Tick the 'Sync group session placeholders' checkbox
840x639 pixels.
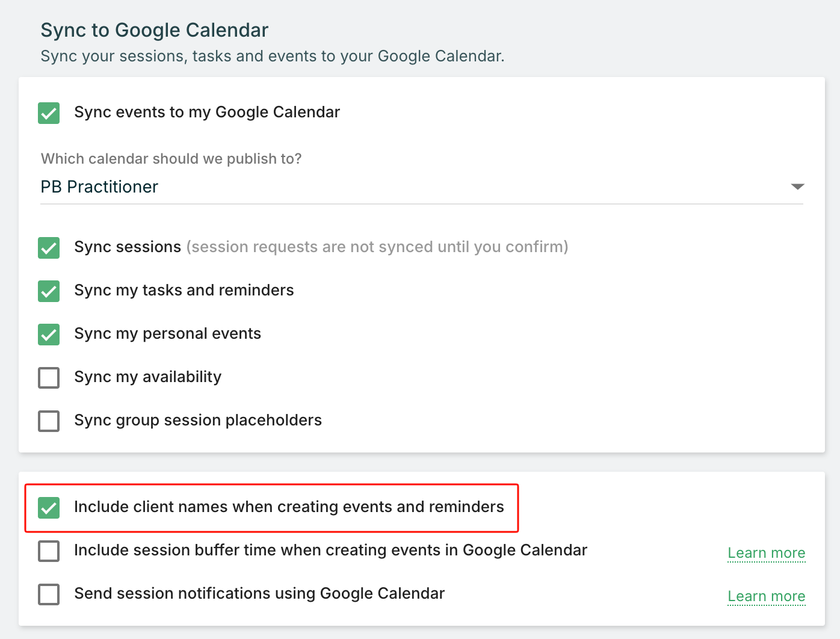49,421
